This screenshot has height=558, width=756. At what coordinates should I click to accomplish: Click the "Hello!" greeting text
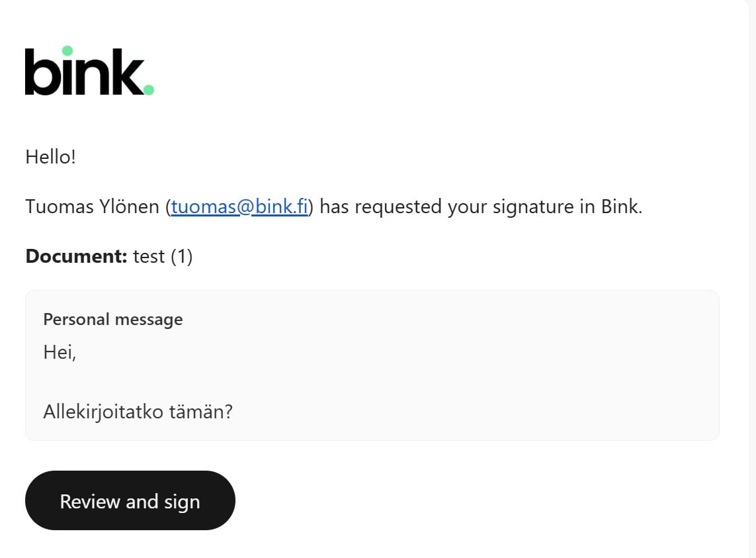pyautogui.click(x=50, y=158)
